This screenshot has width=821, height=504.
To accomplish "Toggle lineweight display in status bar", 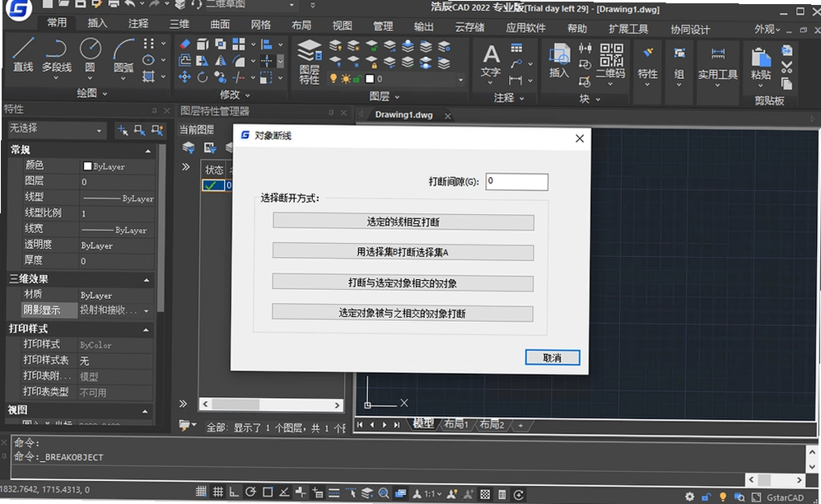I will point(334,492).
